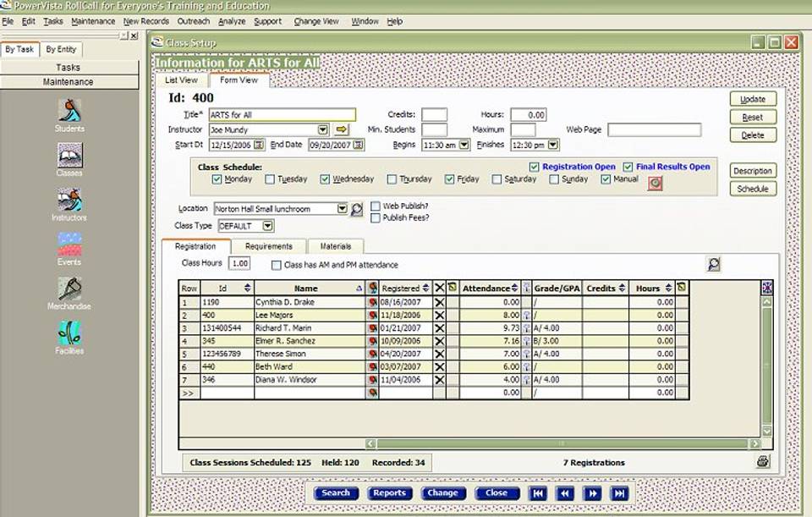Open the Maintenance menu
The width and height of the screenshot is (812, 517).
[x=93, y=21]
